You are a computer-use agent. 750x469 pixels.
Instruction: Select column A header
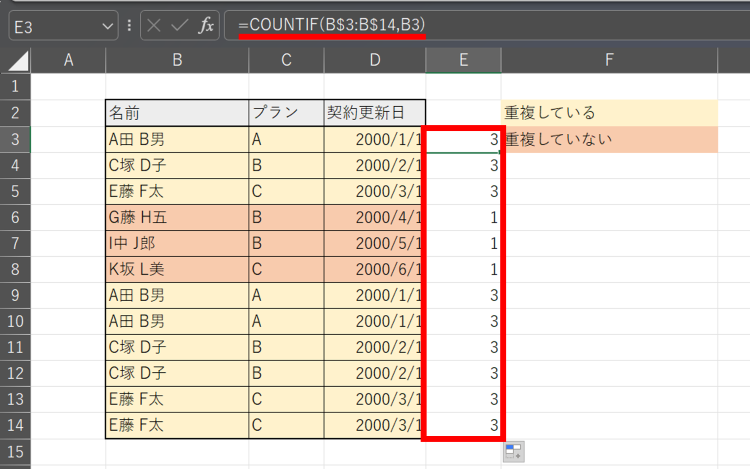[68, 60]
